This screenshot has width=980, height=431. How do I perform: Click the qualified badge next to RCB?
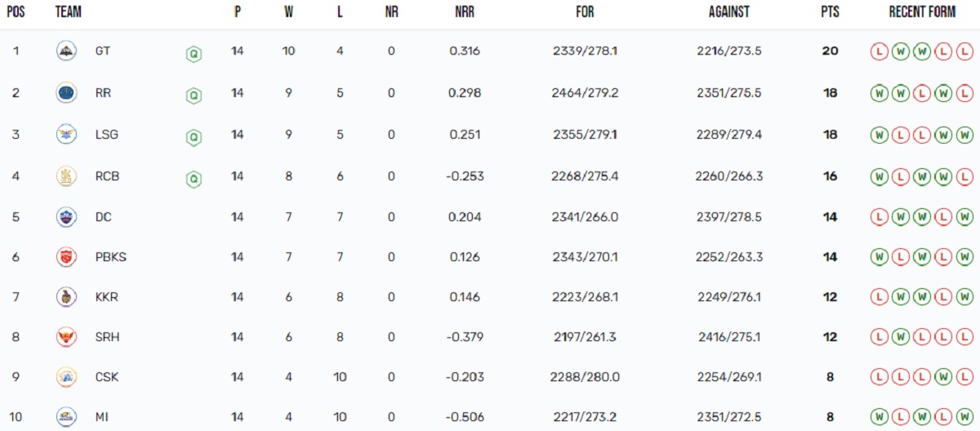(x=194, y=179)
